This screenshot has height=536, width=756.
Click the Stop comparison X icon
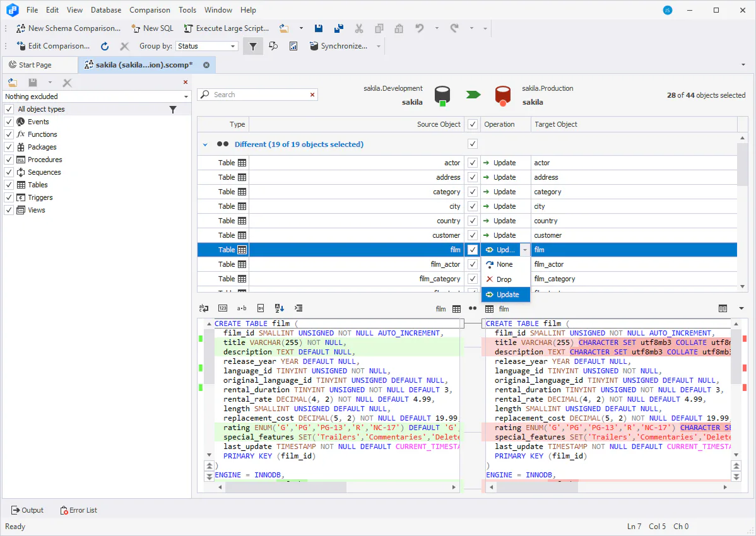124,46
